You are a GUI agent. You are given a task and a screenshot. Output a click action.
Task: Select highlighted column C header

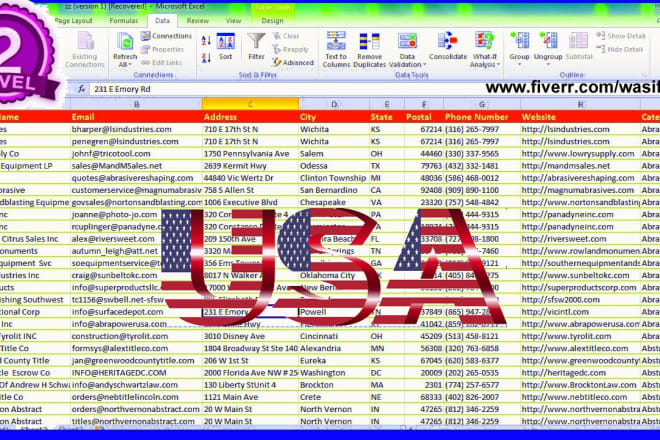[x=250, y=104]
